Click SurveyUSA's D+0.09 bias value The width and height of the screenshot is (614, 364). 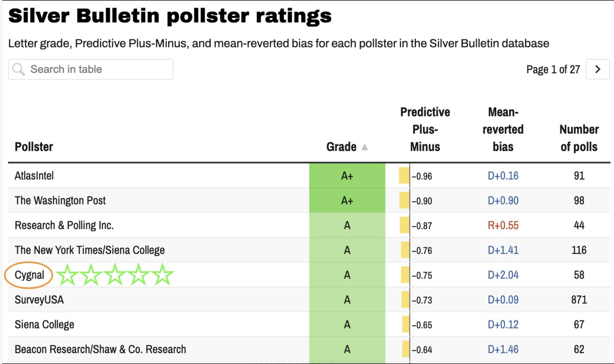(503, 300)
